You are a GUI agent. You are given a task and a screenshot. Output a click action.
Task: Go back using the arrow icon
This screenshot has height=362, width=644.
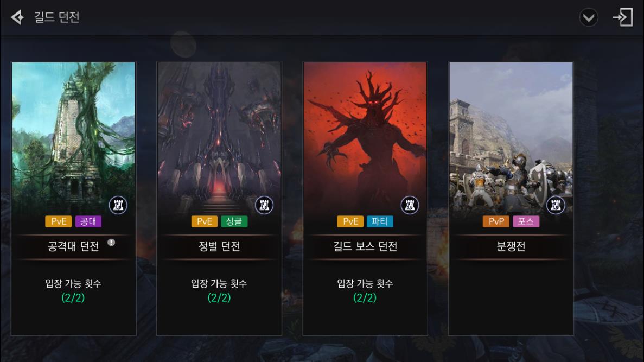pyautogui.click(x=17, y=17)
